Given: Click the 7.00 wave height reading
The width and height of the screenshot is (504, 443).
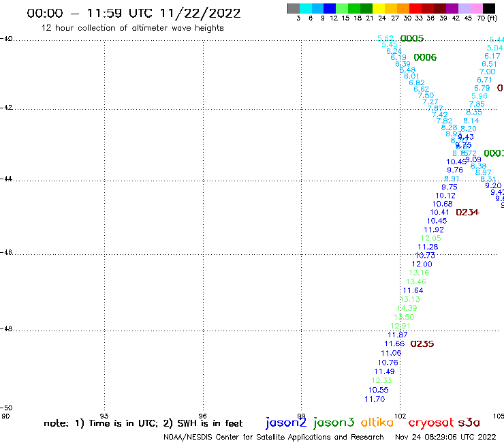Looking at the screenshot, I should click(x=487, y=72).
